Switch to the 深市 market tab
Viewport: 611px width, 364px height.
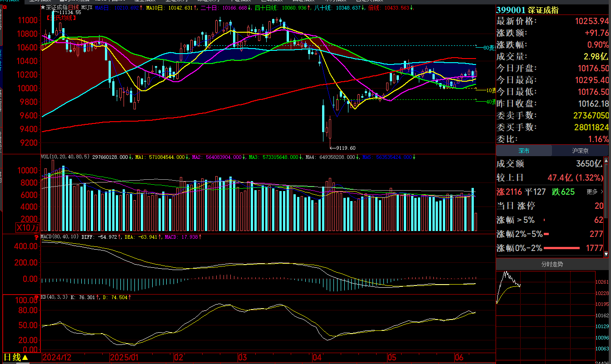pos(524,151)
